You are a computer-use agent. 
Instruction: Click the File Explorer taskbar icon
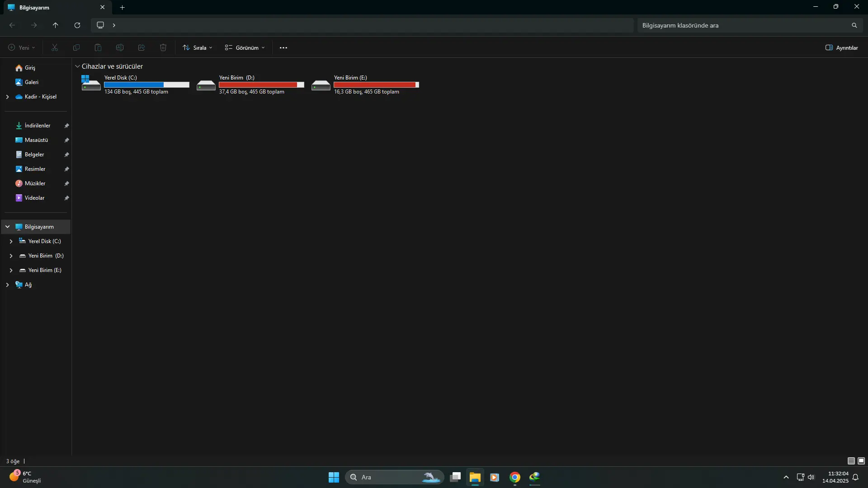point(475,477)
